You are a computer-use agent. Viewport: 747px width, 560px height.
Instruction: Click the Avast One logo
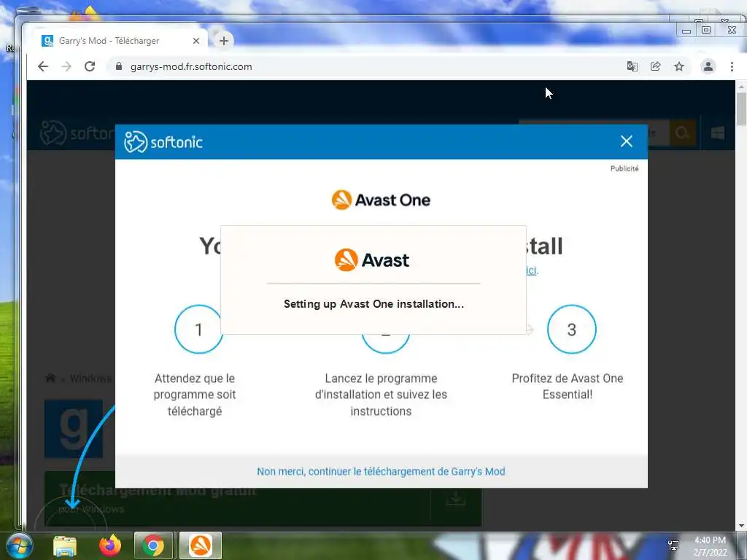point(381,200)
